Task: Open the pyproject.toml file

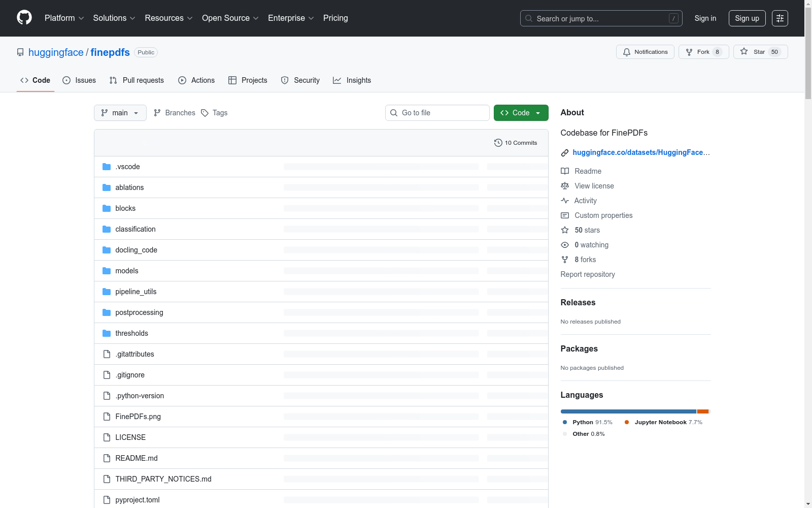Action: coord(138,500)
